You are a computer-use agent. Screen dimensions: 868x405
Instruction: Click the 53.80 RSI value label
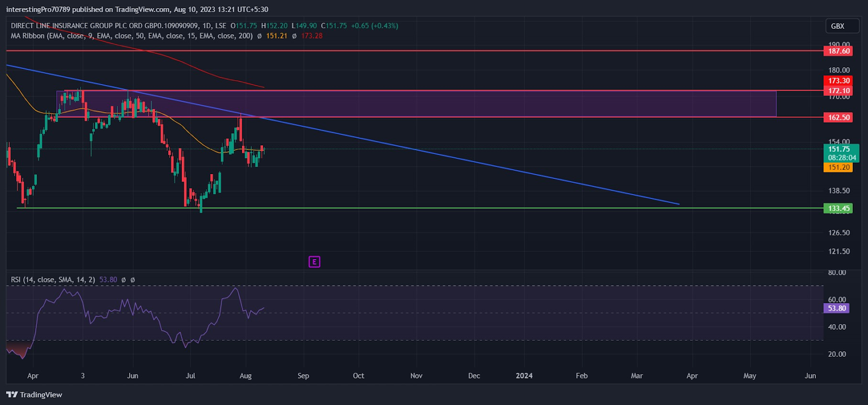coord(837,308)
